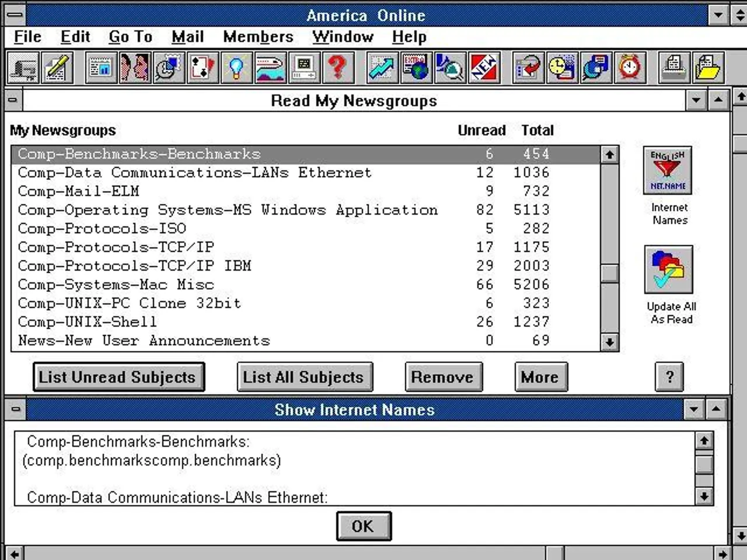Select Comp-UNIX-PC Clone 32bit newsgroup
The height and width of the screenshot is (560, 747).
tap(305, 303)
